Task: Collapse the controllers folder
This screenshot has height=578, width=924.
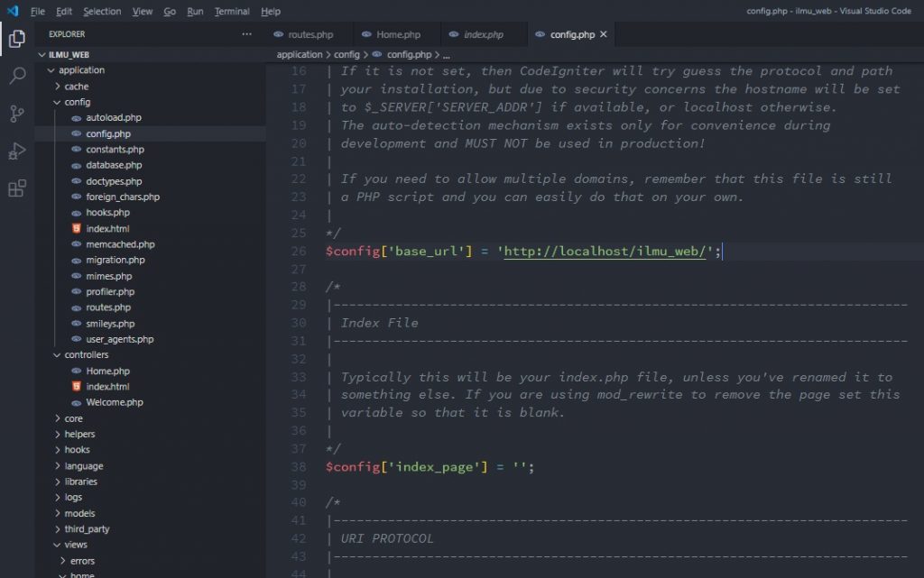Action: pos(86,355)
